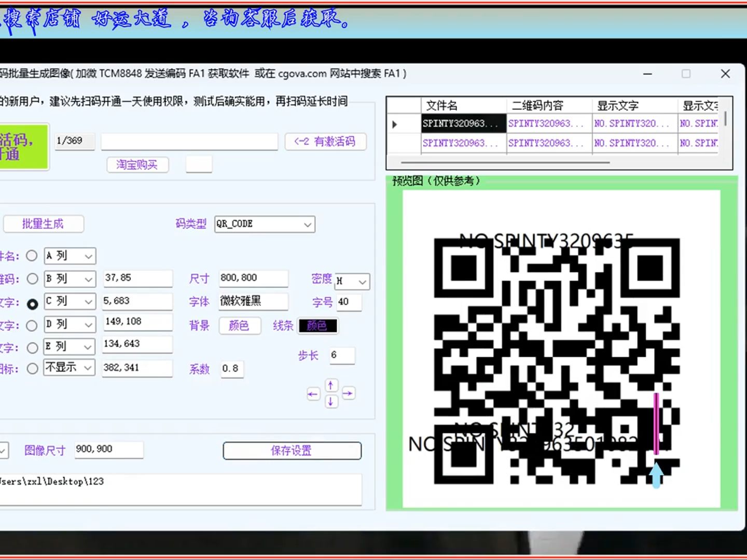Click the 批量生成 button
Viewport: 747px width, 560px height.
pos(44,224)
